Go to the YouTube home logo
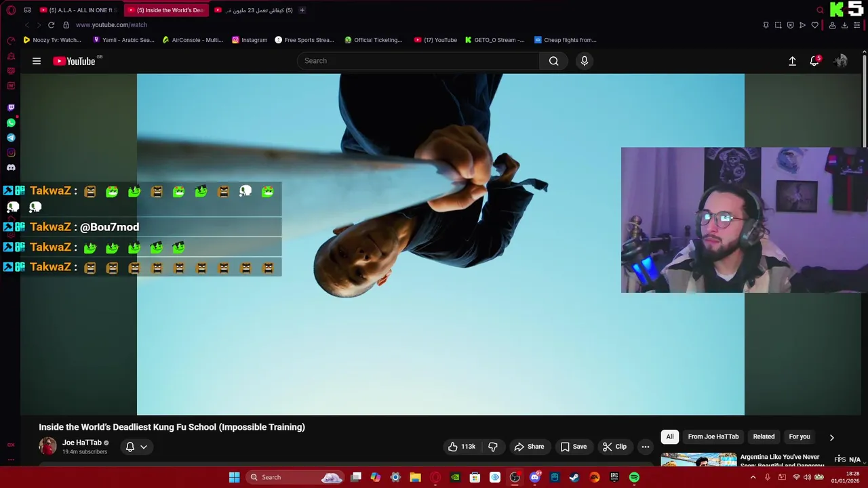The image size is (868, 488). tap(75, 61)
